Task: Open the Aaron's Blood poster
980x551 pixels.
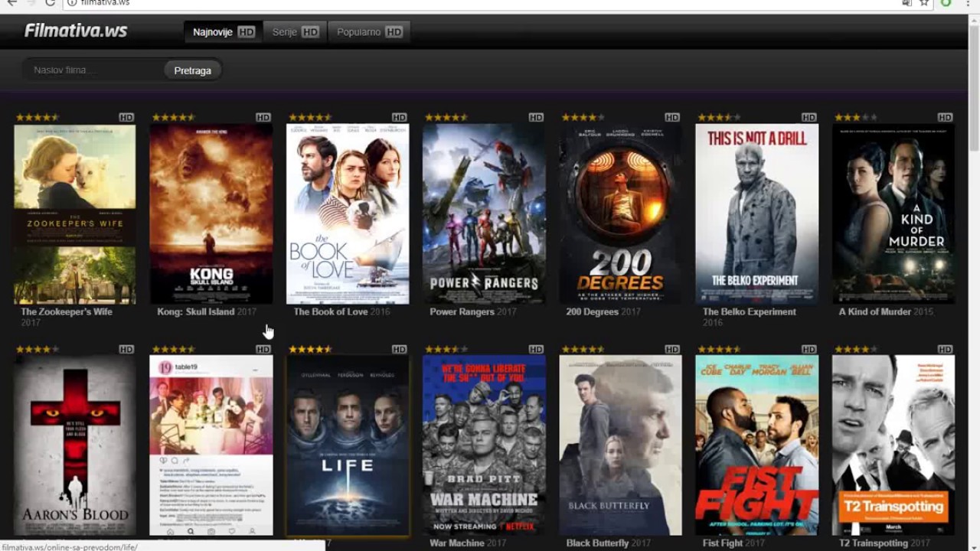Action: [x=75, y=445]
